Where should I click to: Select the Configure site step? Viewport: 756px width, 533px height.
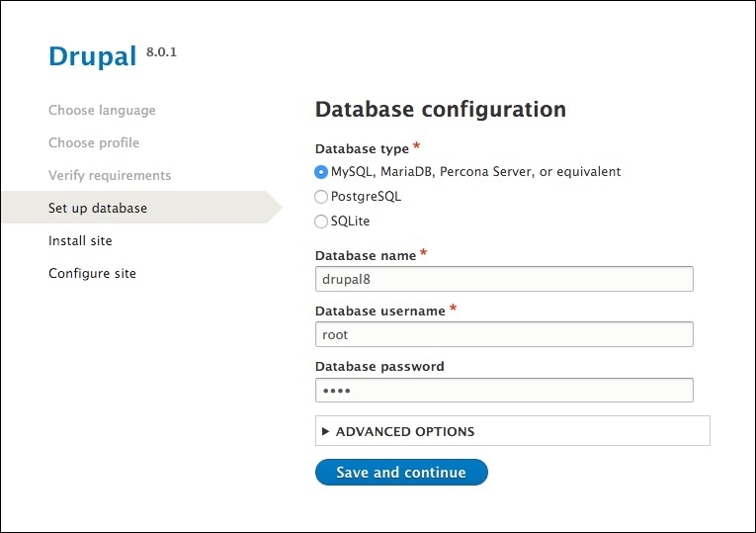click(92, 274)
